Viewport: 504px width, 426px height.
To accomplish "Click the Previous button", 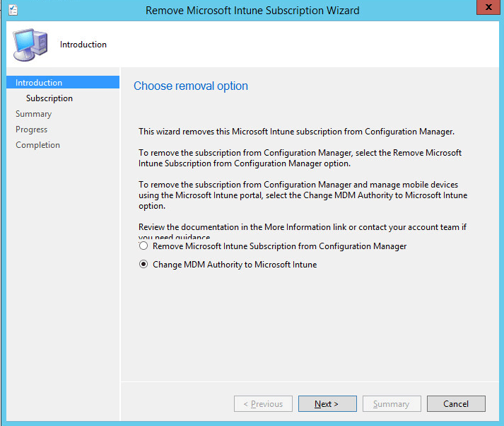I will [x=263, y=403].
